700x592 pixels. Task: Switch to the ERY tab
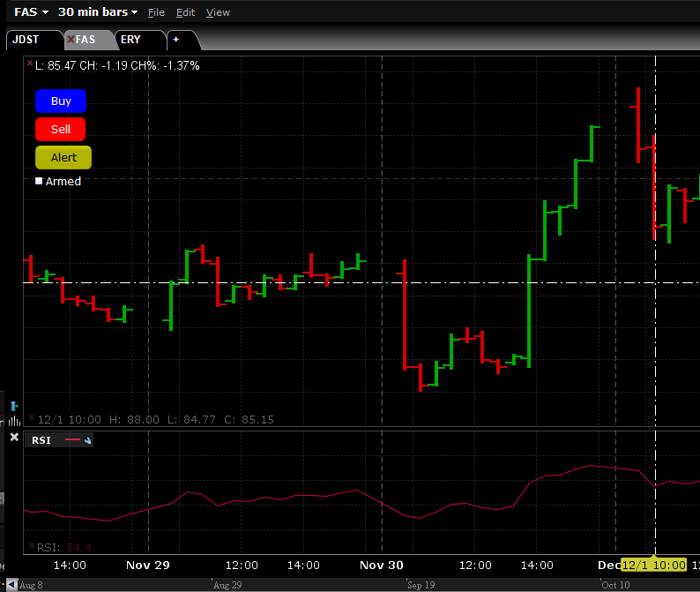click(130, 40)
